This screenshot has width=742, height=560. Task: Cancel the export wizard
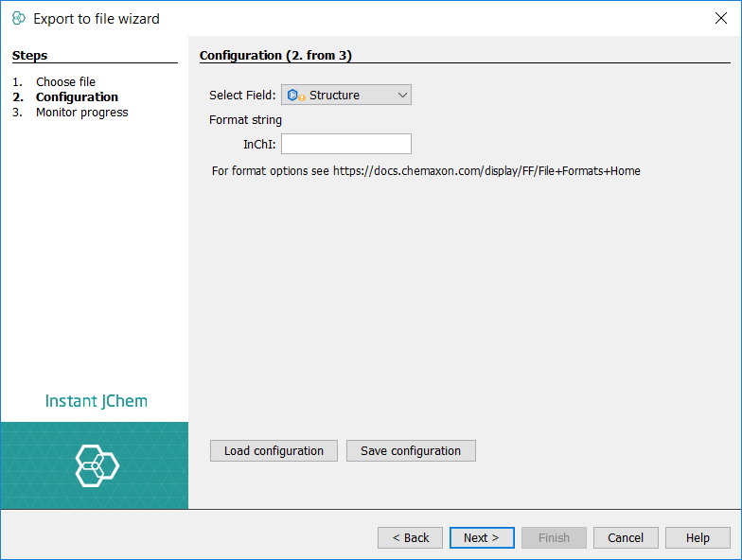pyautogui.click(x=626, y=537)
